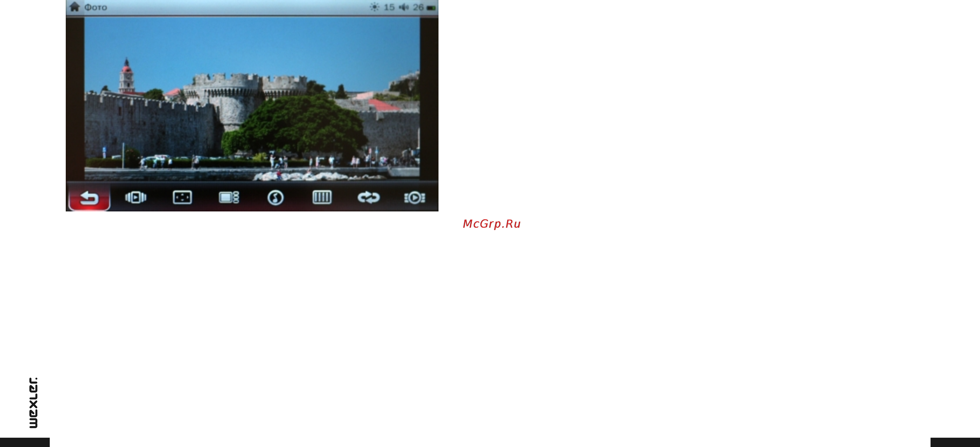
Task: Click the Фото title label
Action: coord(95,7)
